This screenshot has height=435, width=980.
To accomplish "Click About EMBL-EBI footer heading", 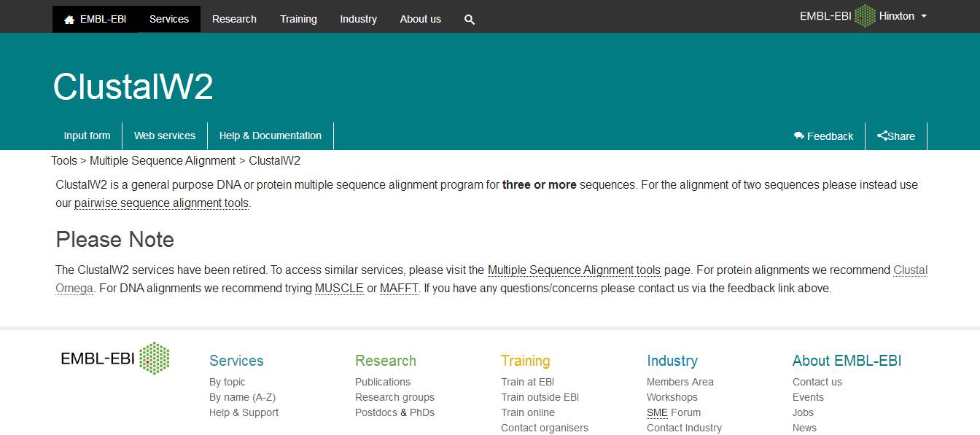I will point(847,361).
